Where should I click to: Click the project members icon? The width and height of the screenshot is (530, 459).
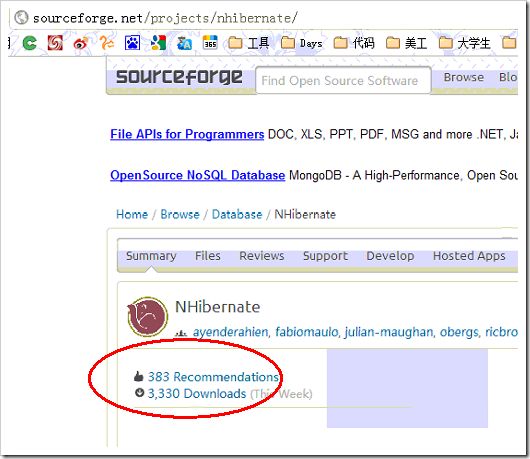(180, 333)
